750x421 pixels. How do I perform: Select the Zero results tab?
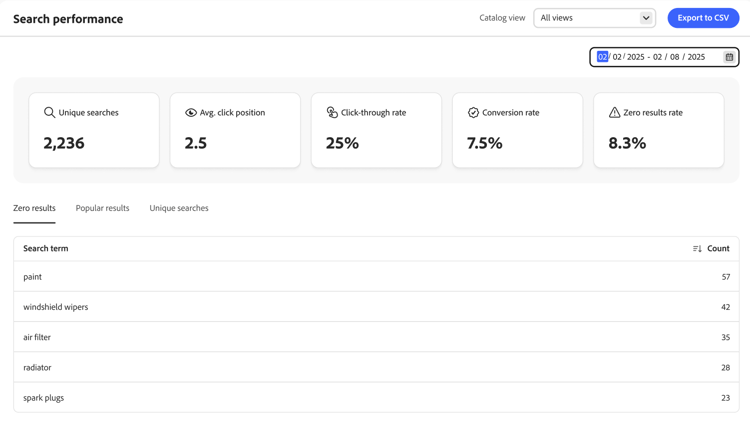click(x=34, y=208)
